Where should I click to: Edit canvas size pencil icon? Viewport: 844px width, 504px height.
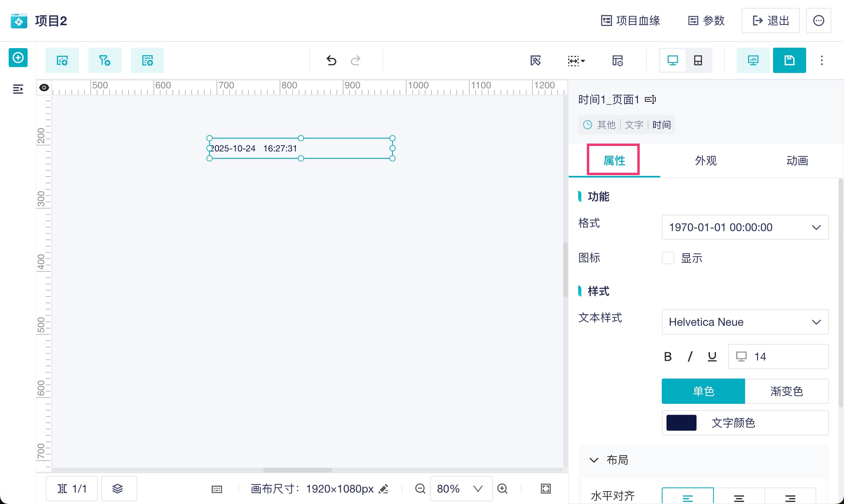pyautogui.click(x=383, y=489)
